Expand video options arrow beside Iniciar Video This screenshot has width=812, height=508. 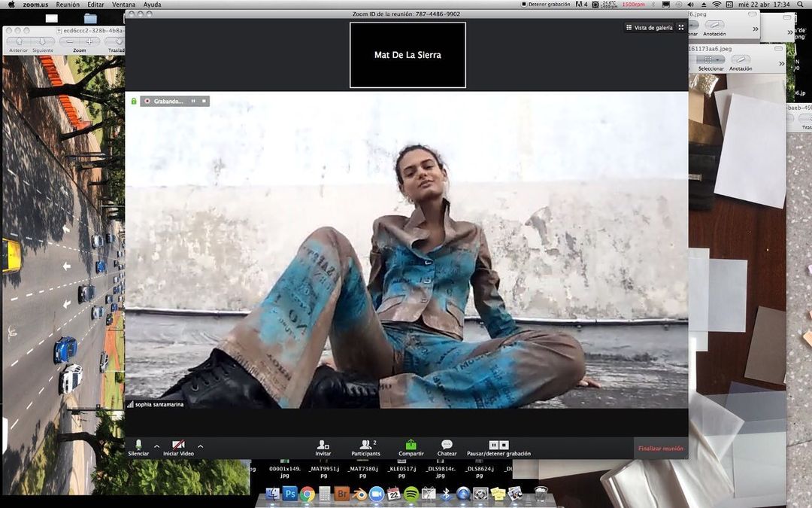click(x=200, y=446)
